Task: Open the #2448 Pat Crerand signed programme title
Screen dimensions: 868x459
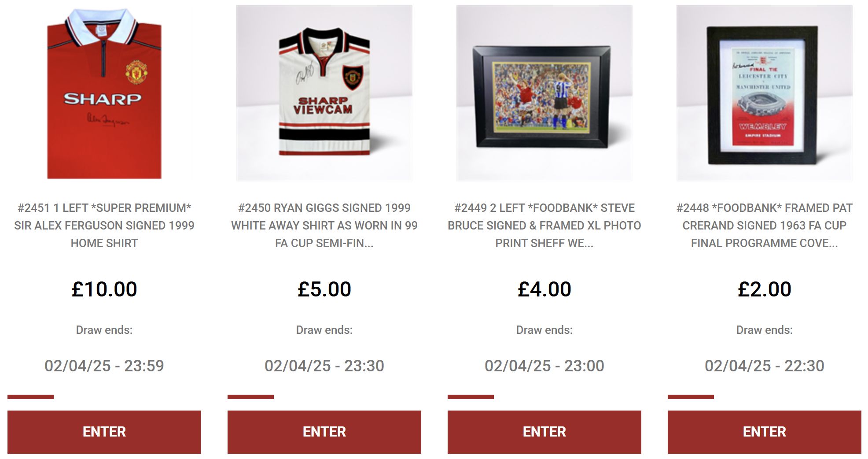Action: (765, 226)
